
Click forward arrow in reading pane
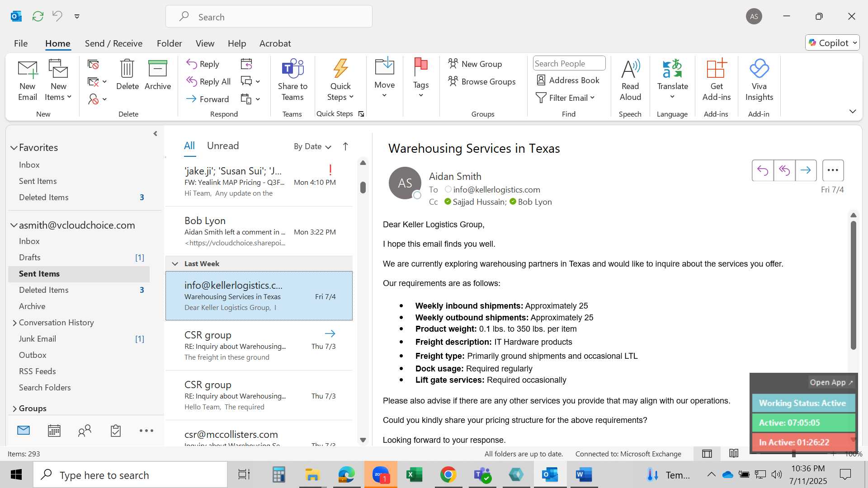pyautogui.click(x=806, y=170)
